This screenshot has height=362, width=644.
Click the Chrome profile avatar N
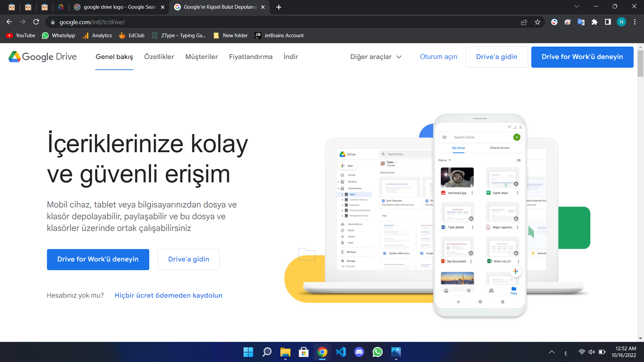[x=621, y=22]
